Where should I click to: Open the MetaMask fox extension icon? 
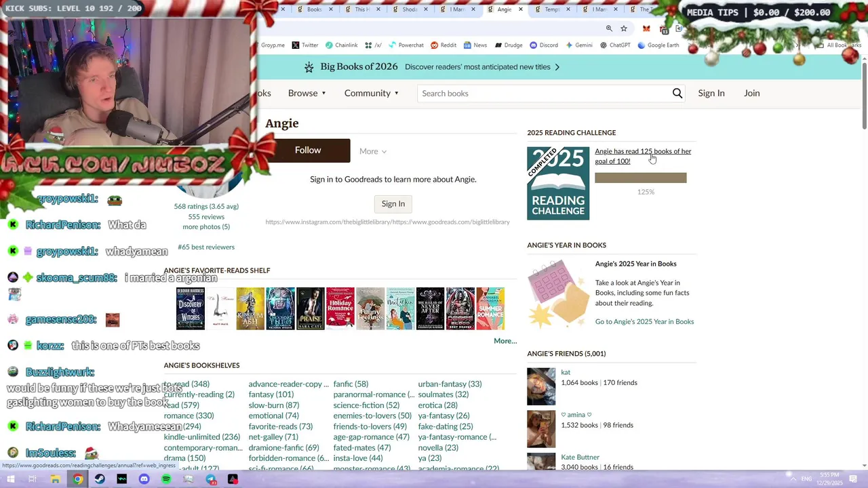(x=646, y=28)
